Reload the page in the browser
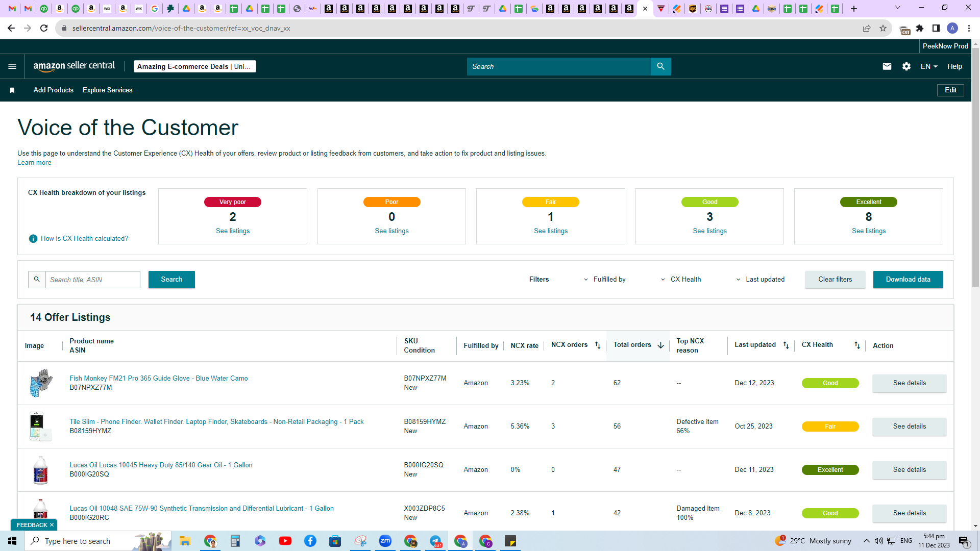This screenshot has width=980, height=551. point(44,28)
